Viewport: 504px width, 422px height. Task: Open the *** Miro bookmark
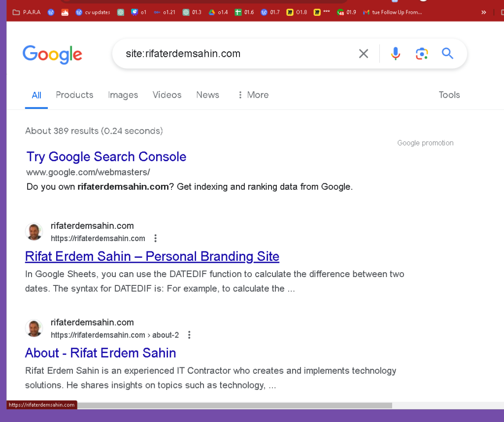click(x=322, y=12)
